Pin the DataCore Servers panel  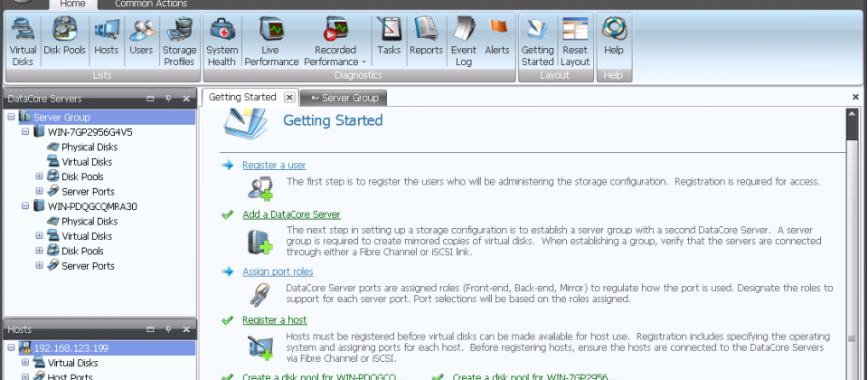click(x=168, y=99)
